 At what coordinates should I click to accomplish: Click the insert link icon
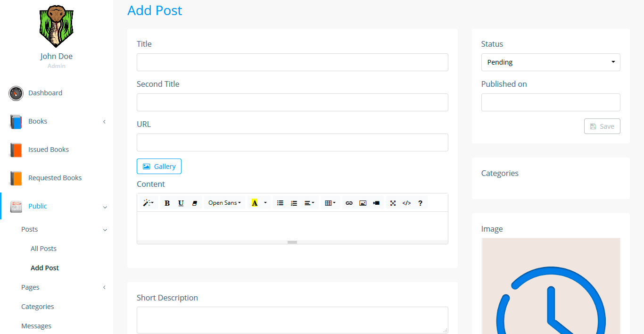click(349, 203)
